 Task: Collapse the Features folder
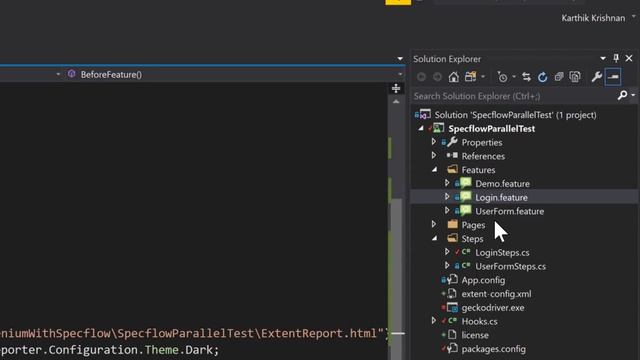coord(434,169)
